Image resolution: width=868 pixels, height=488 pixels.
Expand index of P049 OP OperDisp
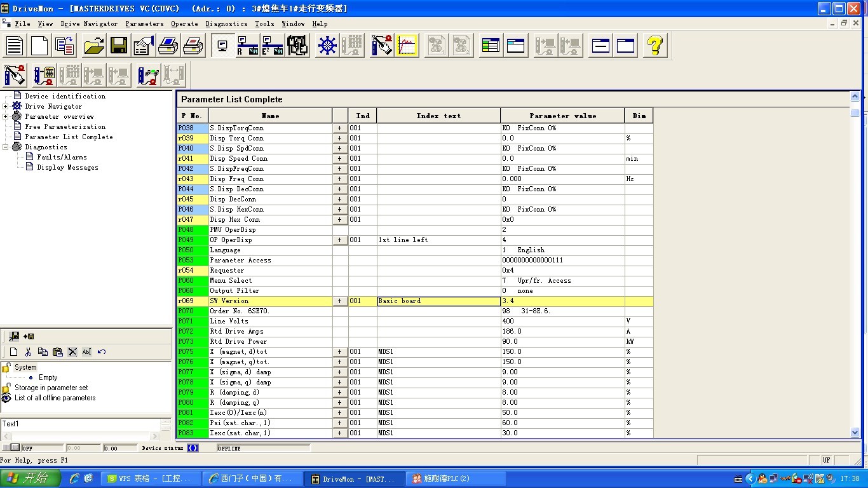340,240
